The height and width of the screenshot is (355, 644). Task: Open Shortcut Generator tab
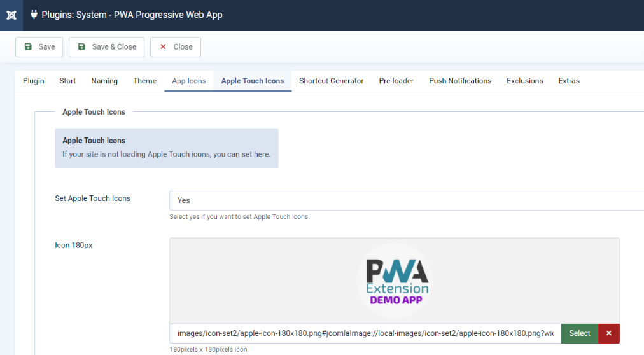[x=332, y=81]
